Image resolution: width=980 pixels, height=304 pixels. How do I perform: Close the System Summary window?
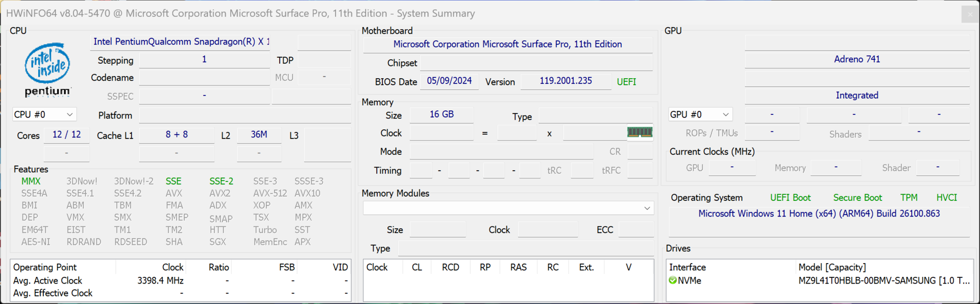(970, 14)
